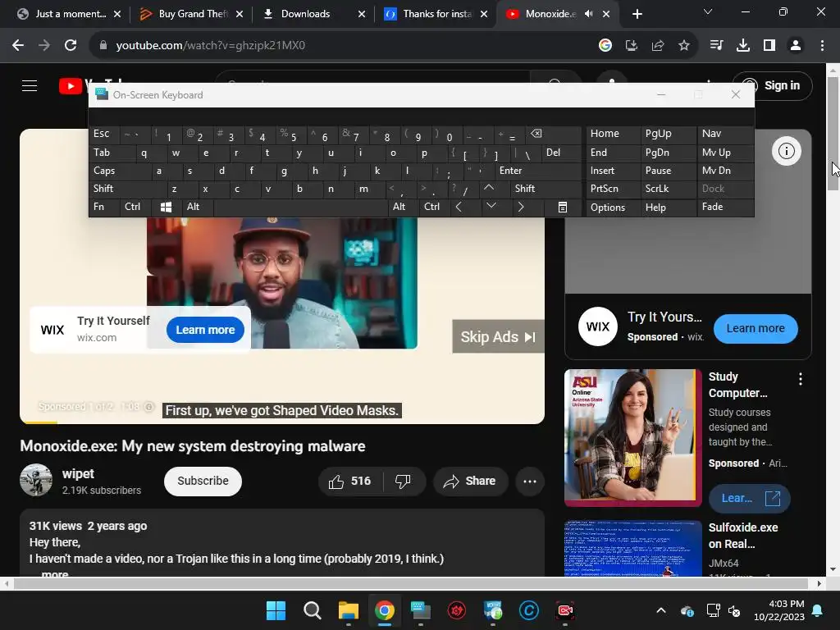Switch to the Just a moment tab
840x630 pixels.
(70, 14)
